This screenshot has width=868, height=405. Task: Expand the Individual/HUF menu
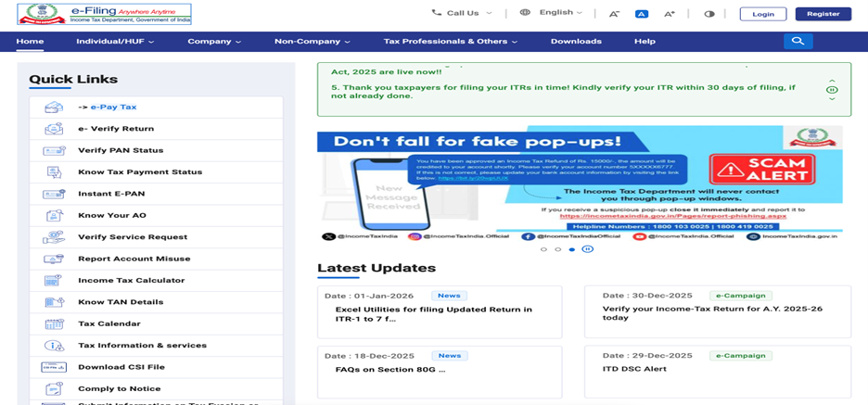click(x=115, y=42)
